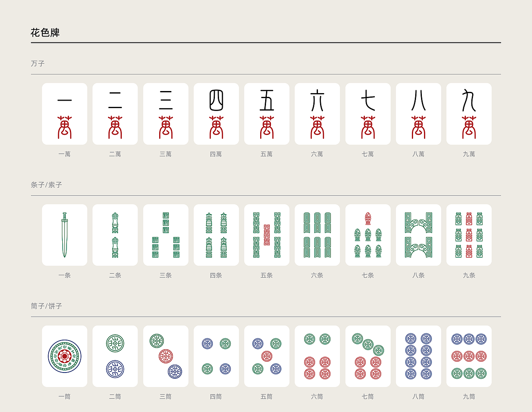
Task: Select the 八筒 blue coins tile
Action: click(419, 356)
